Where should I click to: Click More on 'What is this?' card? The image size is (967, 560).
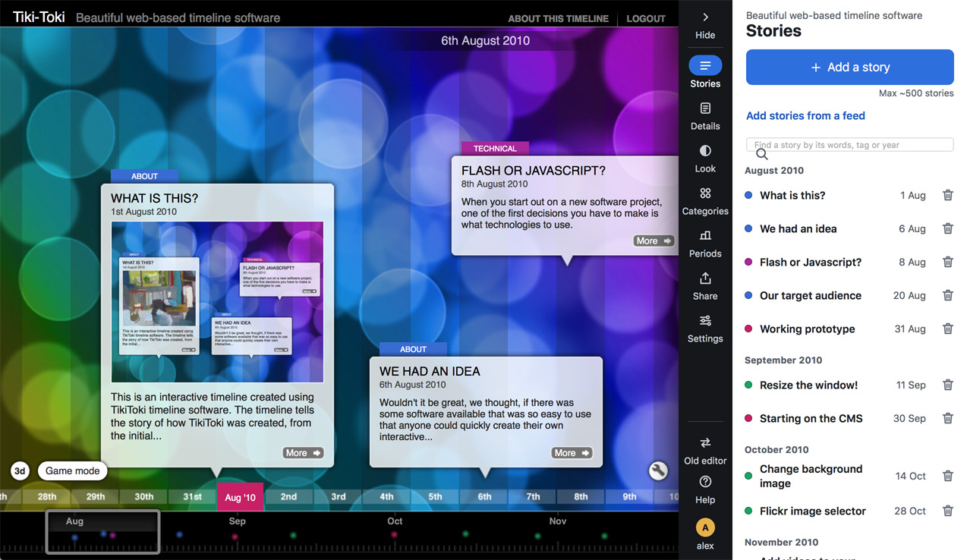[x=304, y=453]
